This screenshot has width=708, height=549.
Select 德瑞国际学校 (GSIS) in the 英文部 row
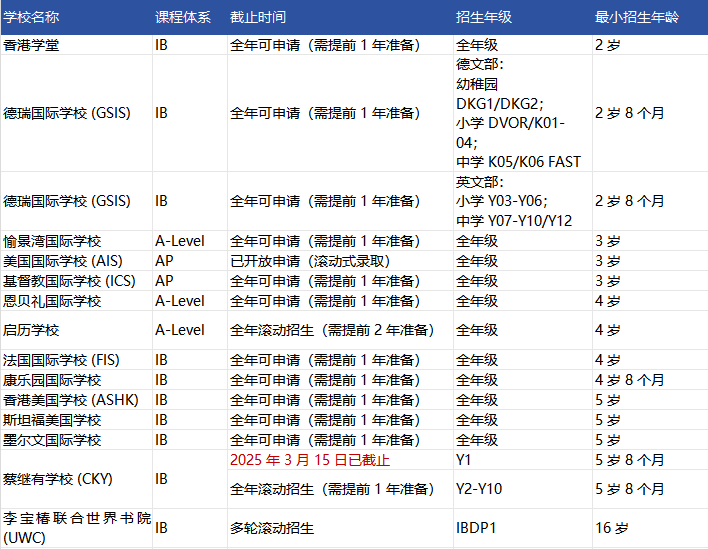(76, 201)
